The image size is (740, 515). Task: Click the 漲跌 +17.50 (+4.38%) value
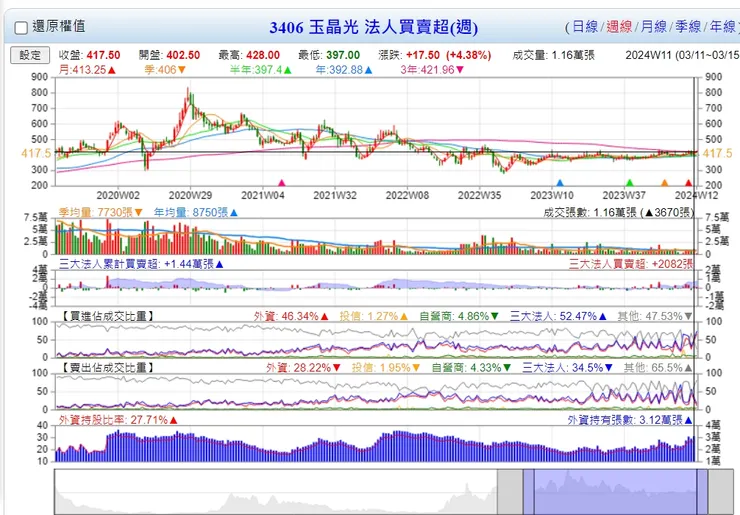click(434, 55)
